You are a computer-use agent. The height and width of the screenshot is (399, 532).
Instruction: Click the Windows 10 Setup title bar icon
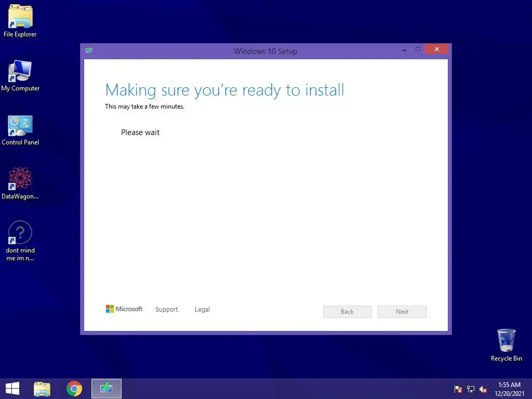pyautogui.click(x=89, y=50)
